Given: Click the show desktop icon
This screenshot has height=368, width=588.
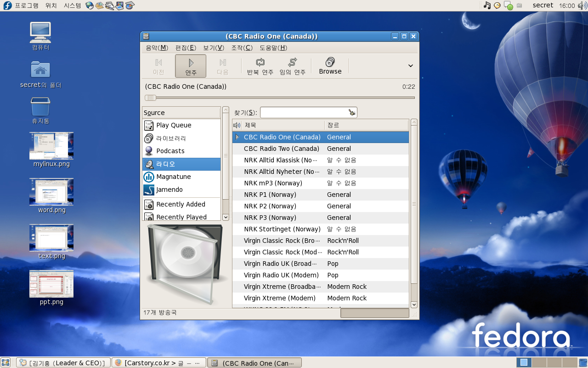Looking at the screenshot, I should pos(6,362).
